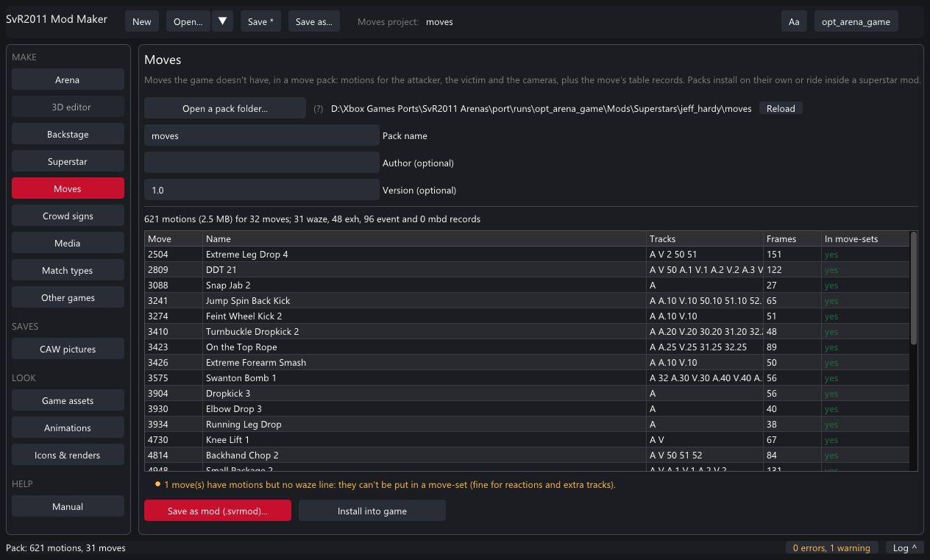Click Save as mod (.svrmod)...
Screen dimensions: 930x560
(x=218, y=511)
